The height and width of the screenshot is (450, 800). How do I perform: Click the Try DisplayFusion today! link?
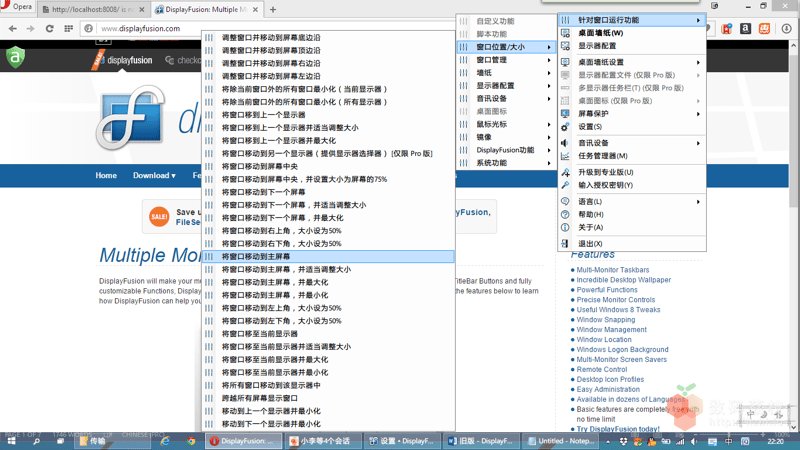coord(618,429)
